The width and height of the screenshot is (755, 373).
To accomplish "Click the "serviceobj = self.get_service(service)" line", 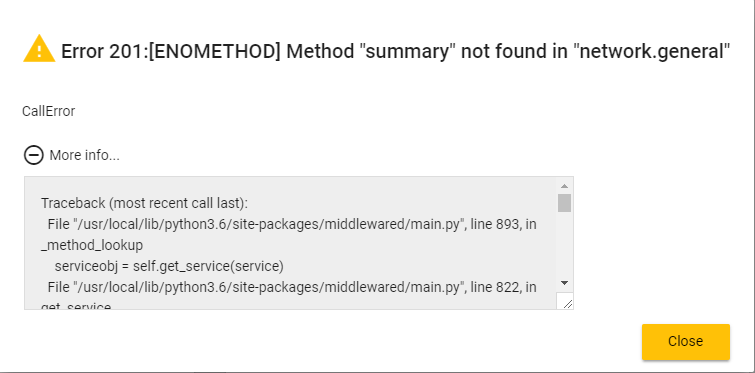I will click(x=169, y=266).
